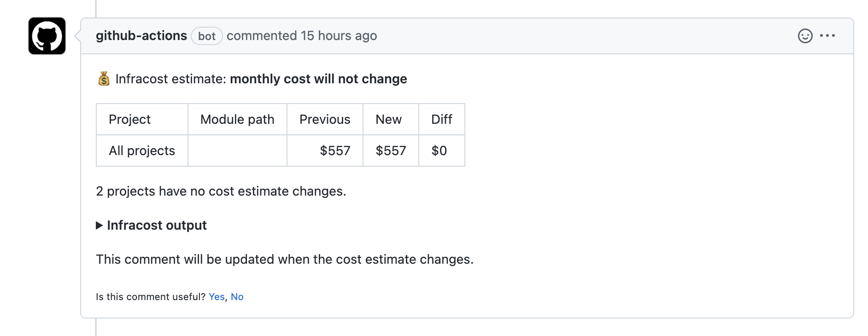Click the bot label badge
The height and width of the screenshot is (336, 868).
point(207,36)
